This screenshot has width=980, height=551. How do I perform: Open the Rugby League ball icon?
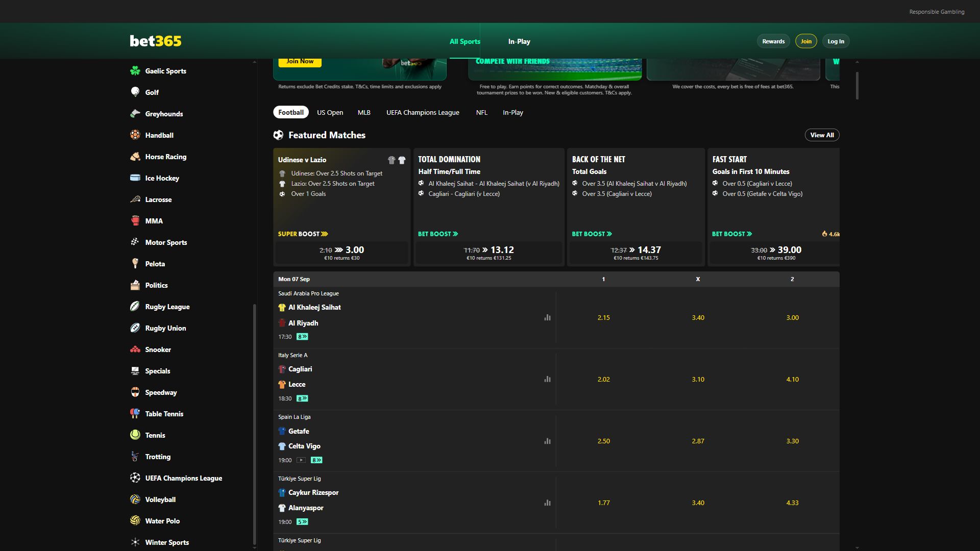pos(135,307)
